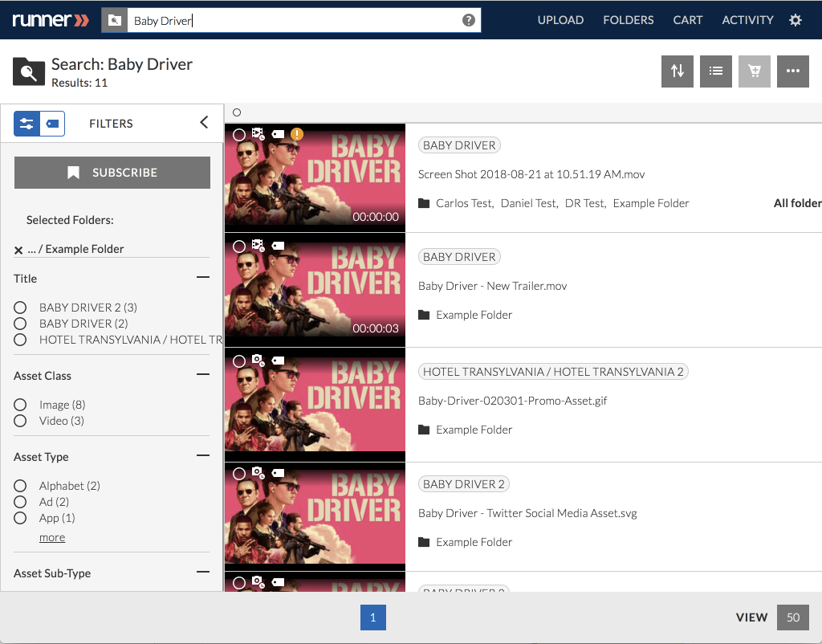Image resolution: width=822 pixels, height=644 pixels.
Task: Click the runner logo
Action: 51,20
